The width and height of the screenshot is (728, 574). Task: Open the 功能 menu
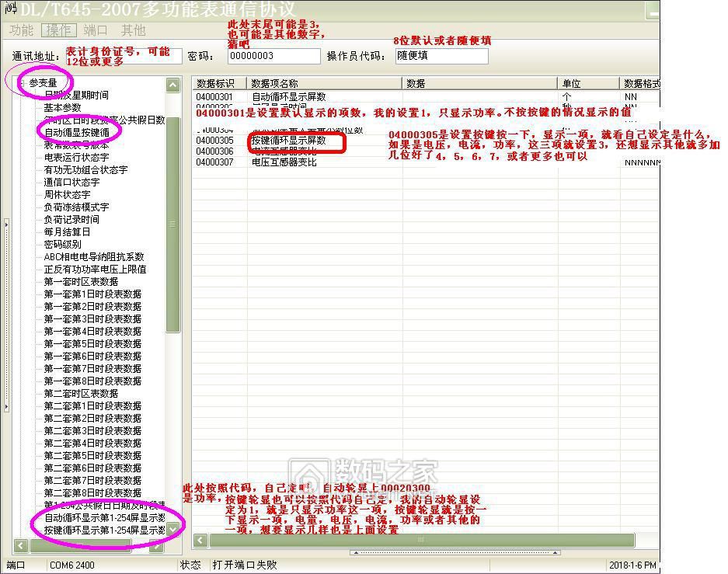pyautogui.click(x=22, y=30)
